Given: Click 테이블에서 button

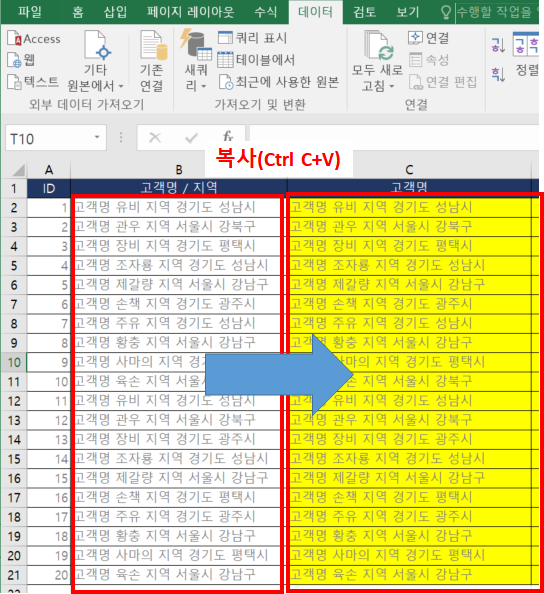Looking at the screenshot, I should (256, 60).
